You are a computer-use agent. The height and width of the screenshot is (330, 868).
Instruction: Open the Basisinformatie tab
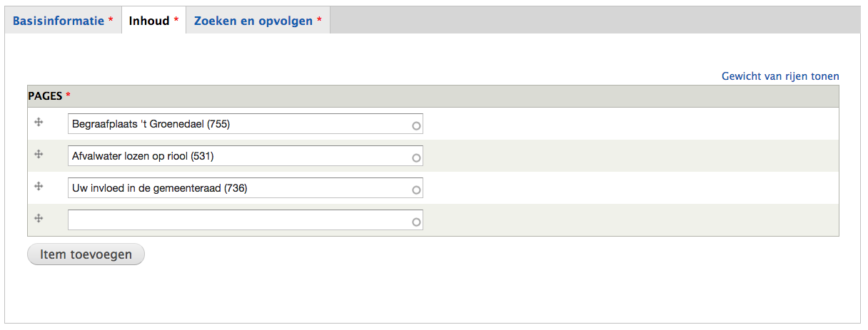[x=63, y=21]
